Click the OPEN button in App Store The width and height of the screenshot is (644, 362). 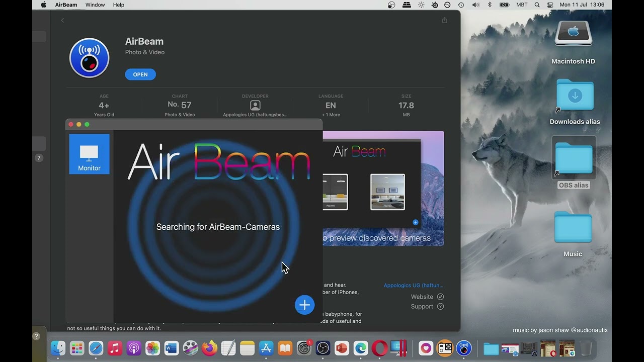[x=140, y=74]
